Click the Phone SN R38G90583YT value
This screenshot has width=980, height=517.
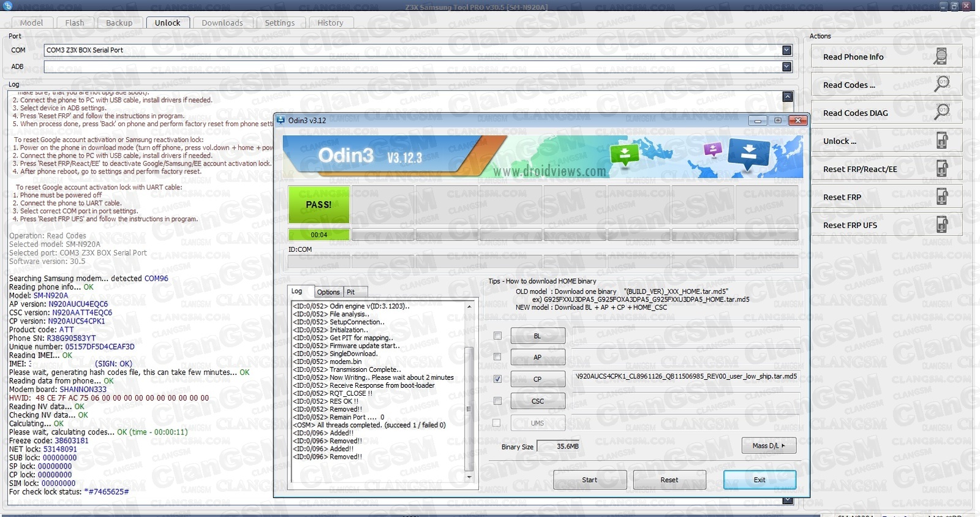[71, 338]
